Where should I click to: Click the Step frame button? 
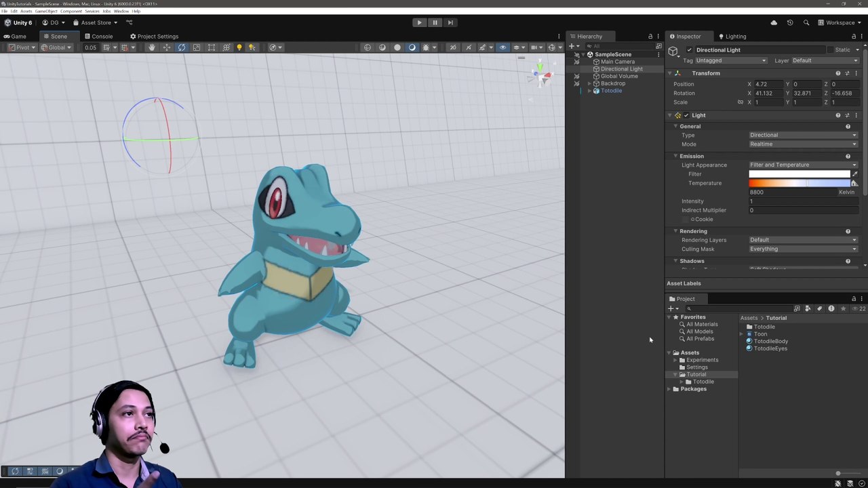click(x=450, y=22)
